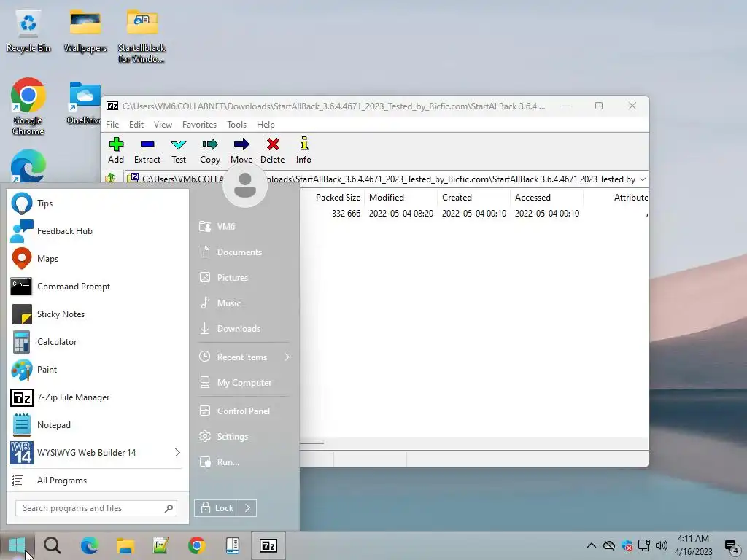Open Downloads folder link
Viewport: 747px width, 560px height.
pos(244,329)
